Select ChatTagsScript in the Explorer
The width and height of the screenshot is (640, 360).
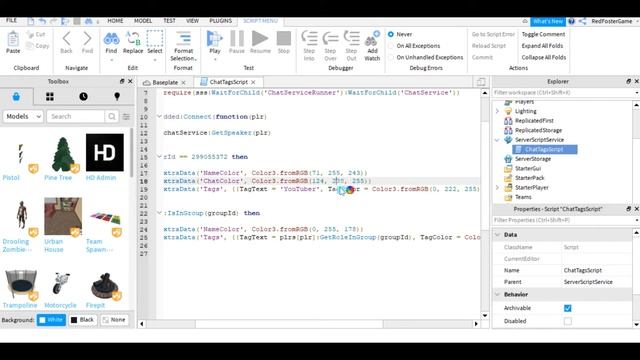(544, 149)
